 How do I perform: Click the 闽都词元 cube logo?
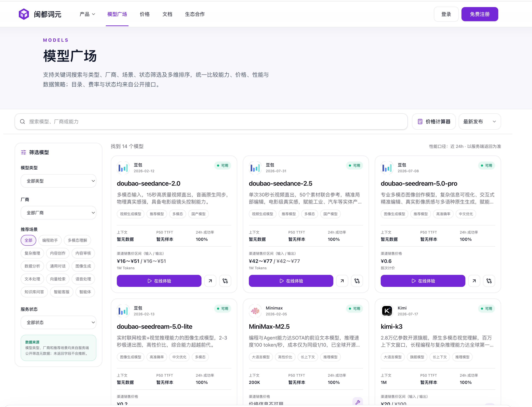coord(24,14)
